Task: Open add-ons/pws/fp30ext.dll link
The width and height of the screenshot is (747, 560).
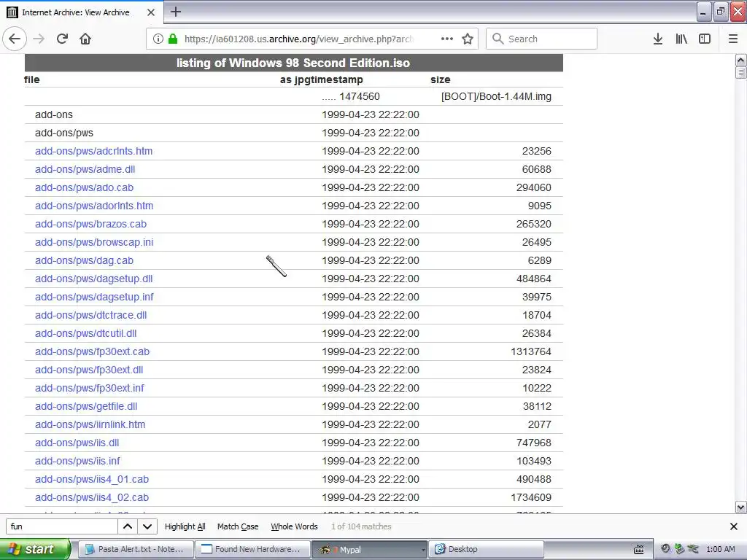Action: point(88,370)
